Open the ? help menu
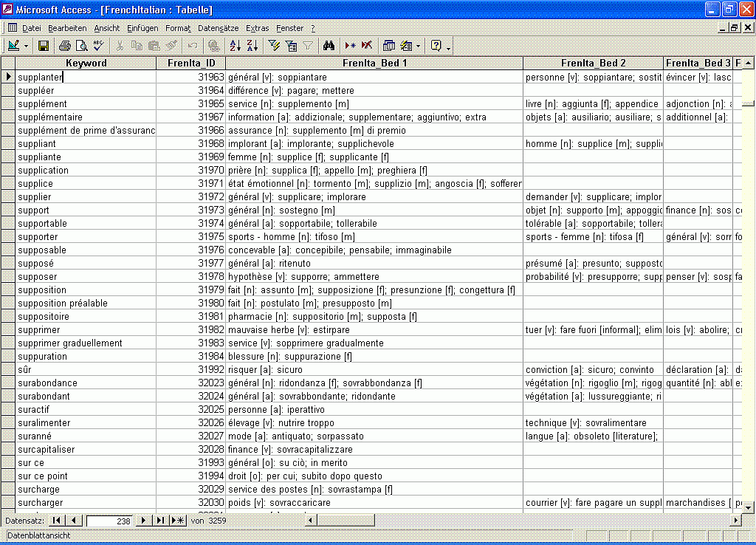Image resolution: width=756 pixels, height=545 pixels. pos(313,29)
